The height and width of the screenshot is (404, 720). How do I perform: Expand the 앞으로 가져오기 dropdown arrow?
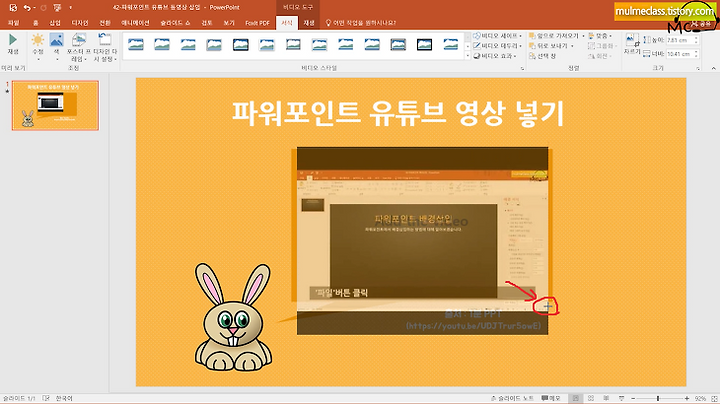coord(583,36)
